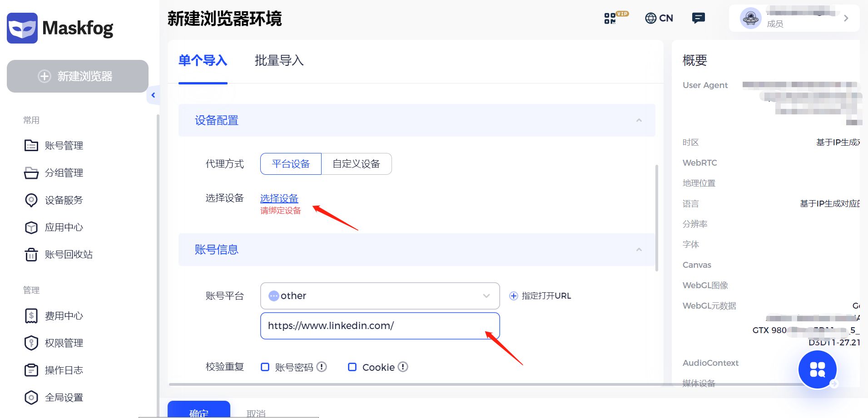Collapse the 设备配置 section

639,120
